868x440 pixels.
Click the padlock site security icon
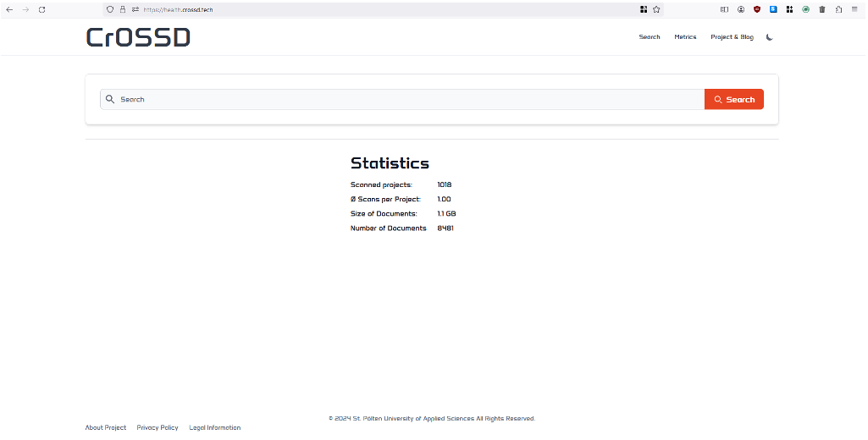click(x=122, y=9)
